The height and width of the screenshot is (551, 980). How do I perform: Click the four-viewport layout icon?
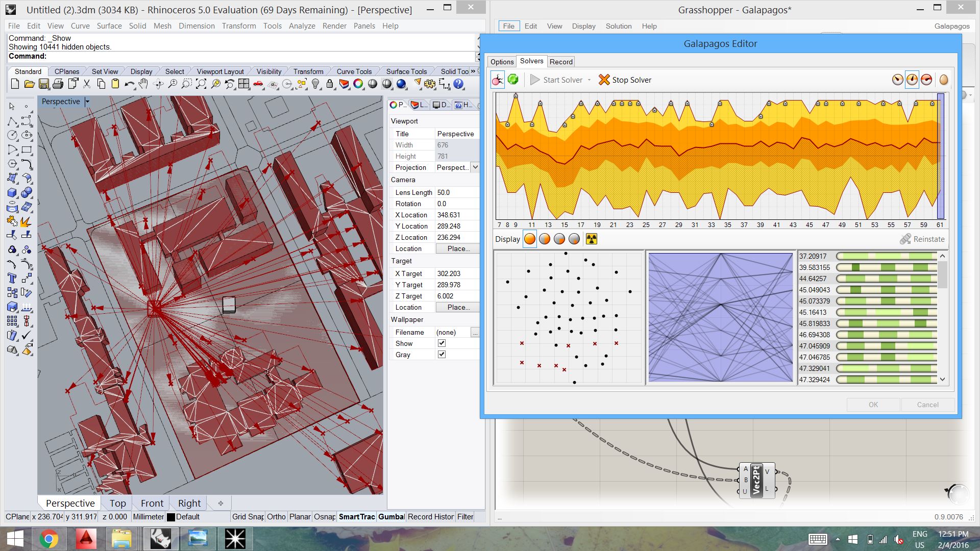(x=244, y=84)
